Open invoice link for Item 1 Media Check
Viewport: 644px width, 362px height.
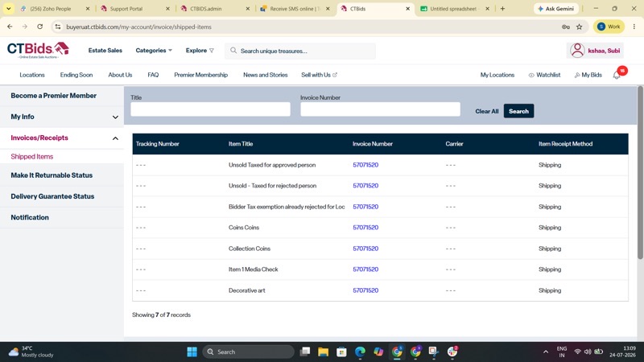point(365,269)
